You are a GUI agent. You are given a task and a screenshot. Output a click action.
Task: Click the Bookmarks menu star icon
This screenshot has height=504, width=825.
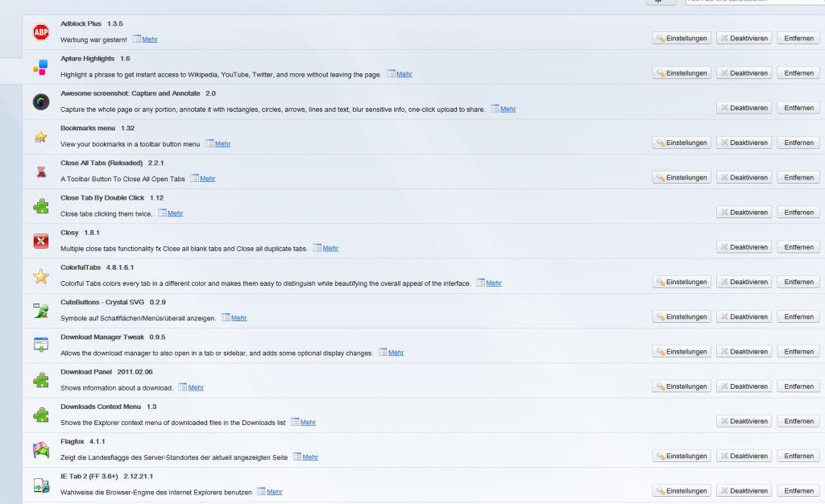click(41, 137)
